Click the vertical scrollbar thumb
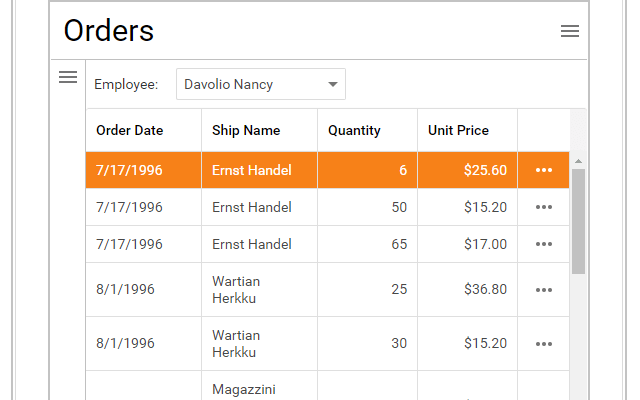640x400 pixels. [x=578, y=220]
